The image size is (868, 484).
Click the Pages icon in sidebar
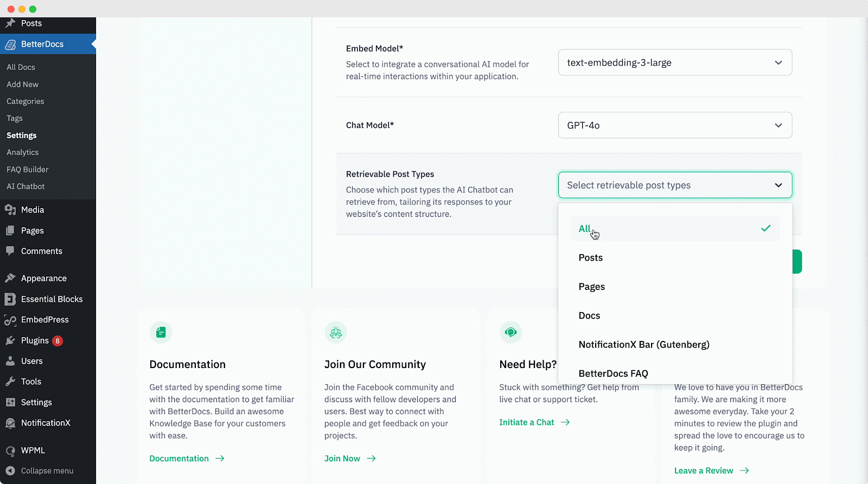10,230
